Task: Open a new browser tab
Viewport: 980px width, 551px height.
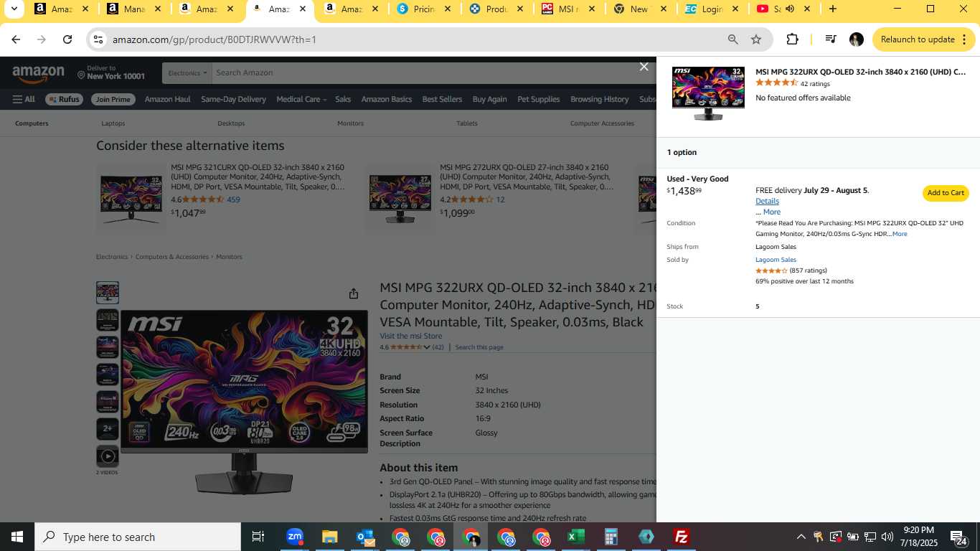Action: [x=832, y=9]
